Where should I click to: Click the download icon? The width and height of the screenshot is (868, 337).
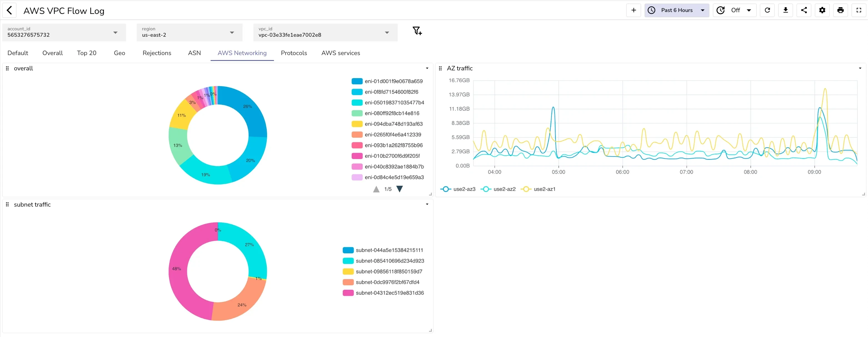pyautogui.click(x=785, y=10)
